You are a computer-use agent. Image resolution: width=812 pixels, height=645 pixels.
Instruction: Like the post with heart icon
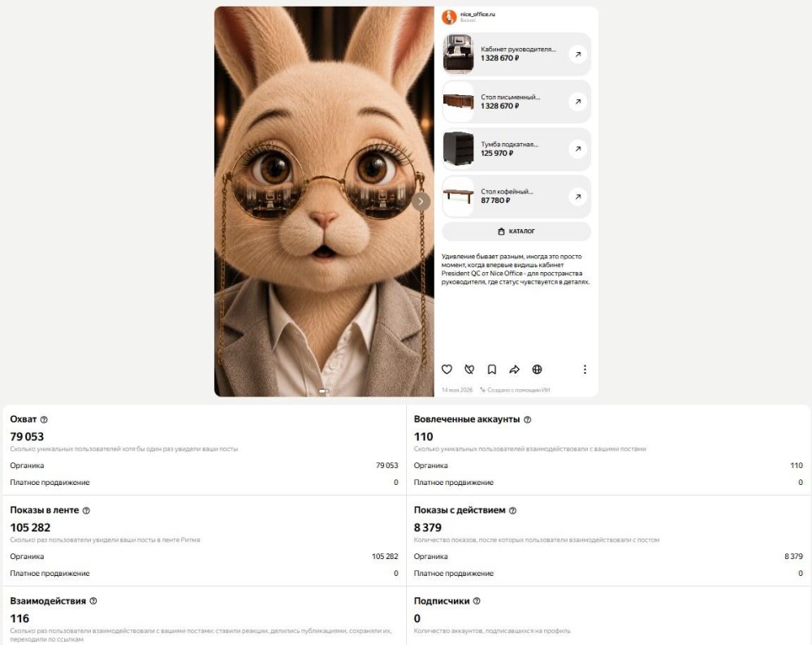tap(447, 370)
